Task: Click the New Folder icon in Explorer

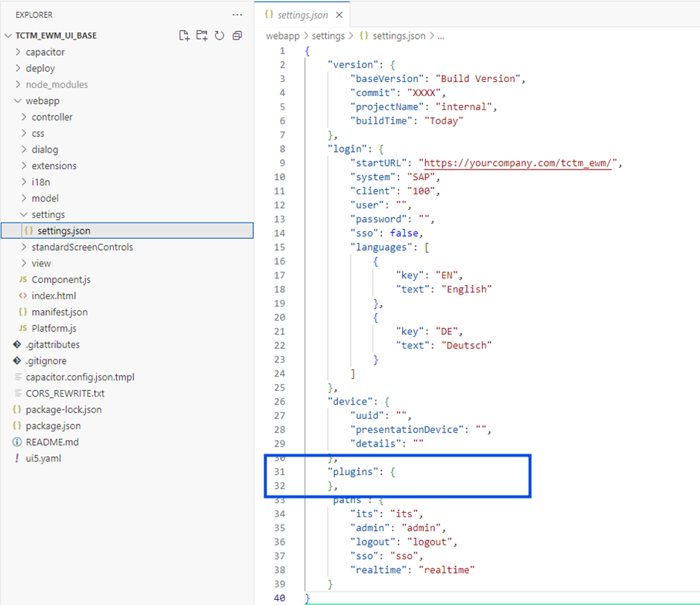Action: pos(202,36)
